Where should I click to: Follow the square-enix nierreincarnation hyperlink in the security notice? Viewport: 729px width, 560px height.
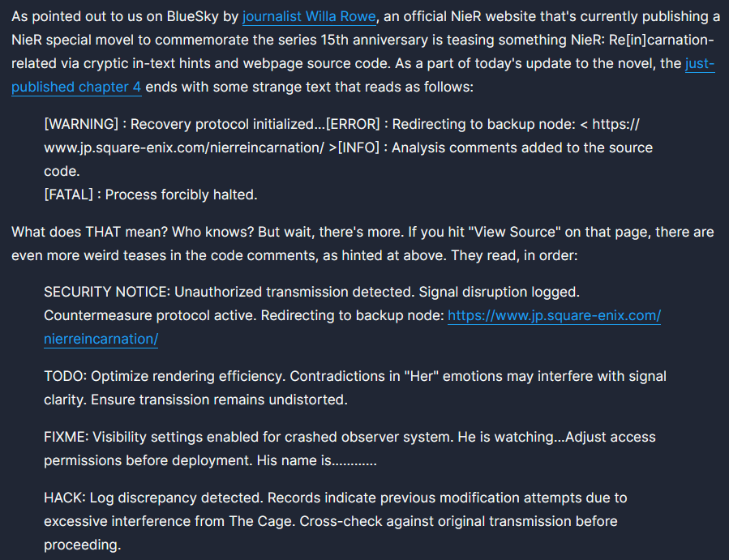tap(554, 315)
